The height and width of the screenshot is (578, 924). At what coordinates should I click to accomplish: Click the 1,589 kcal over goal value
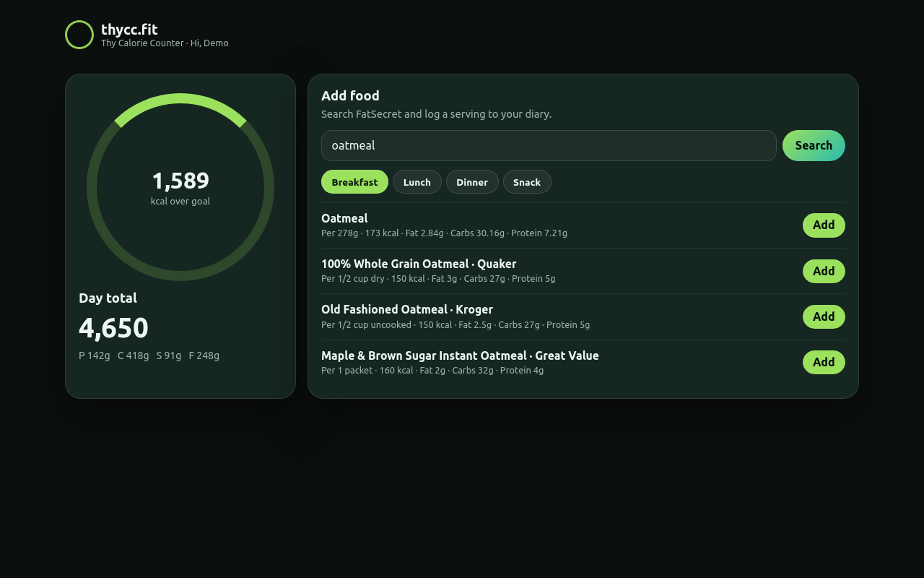pyautogui.click(x=180, y=181)
